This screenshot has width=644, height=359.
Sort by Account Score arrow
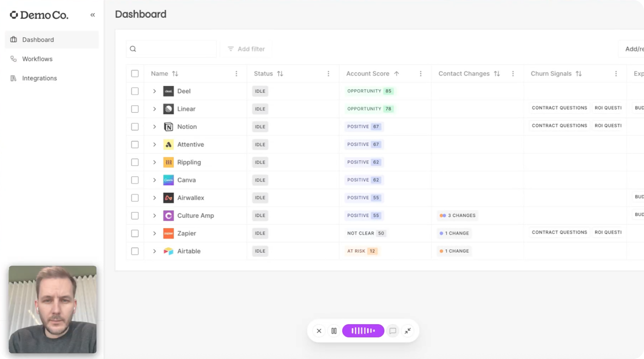397,73
